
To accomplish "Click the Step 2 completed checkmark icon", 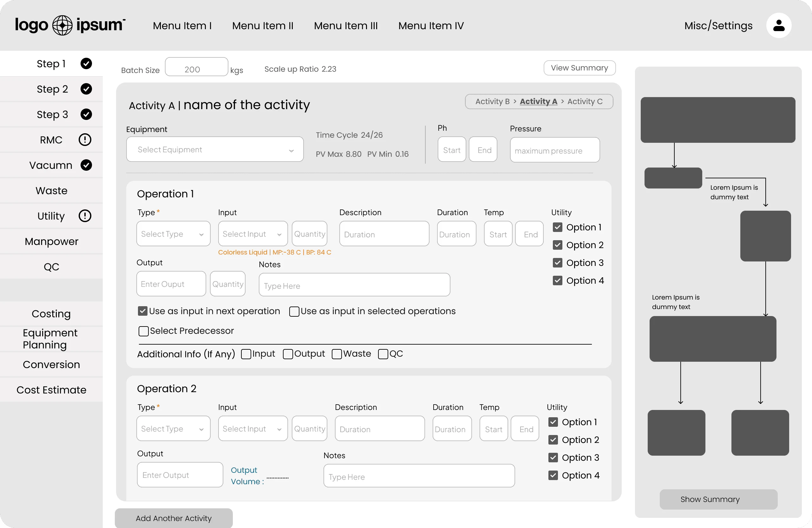I will [x=86, y=89].
